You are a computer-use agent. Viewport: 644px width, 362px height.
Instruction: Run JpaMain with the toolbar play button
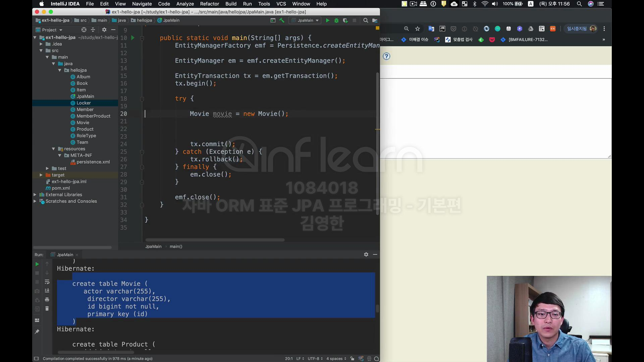pos(327,20)
